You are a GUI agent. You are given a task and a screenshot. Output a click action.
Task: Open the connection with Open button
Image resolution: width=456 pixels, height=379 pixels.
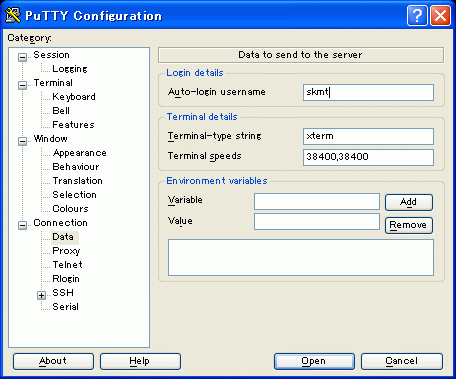314,362
